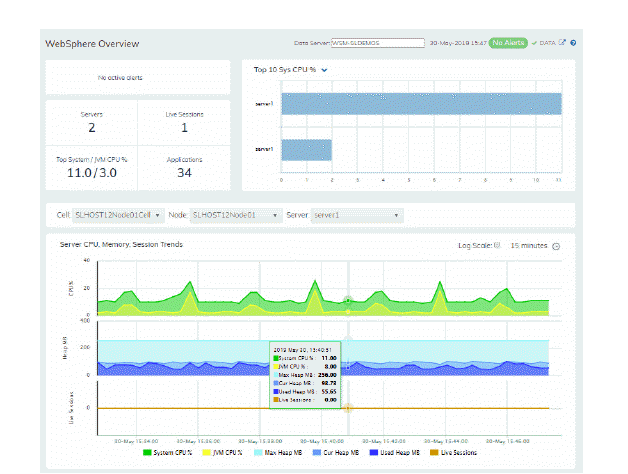Click the Live Sessions trend line marker
Viewport: 628px width, 474px height.
tap(348, 408)
